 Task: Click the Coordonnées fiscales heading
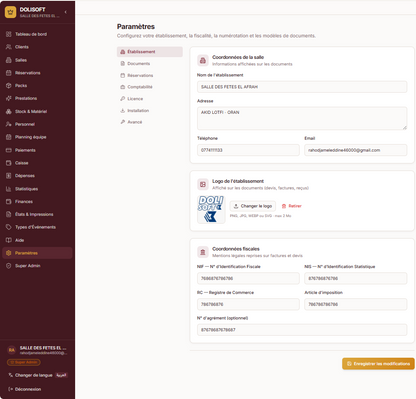pos(236,249)
